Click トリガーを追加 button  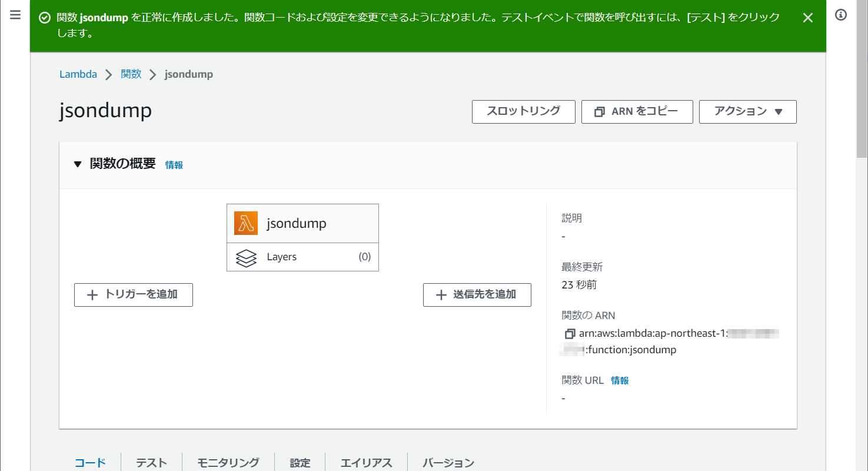(134, 295)
